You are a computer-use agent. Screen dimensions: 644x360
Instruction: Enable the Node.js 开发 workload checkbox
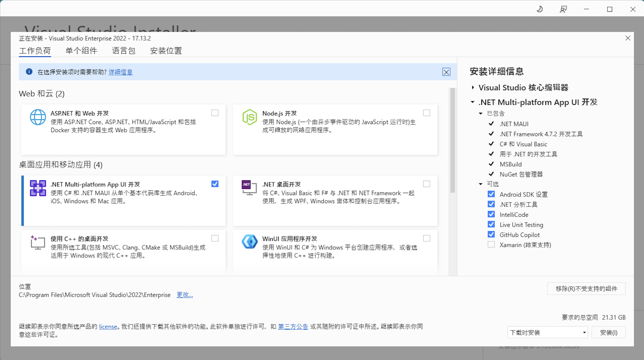click(427, 113)
